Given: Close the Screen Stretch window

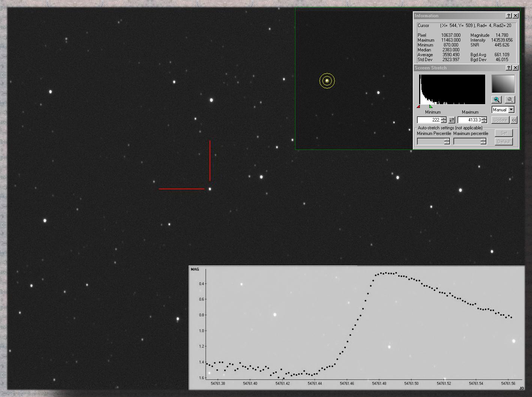Looking at the screenshot, I should [x=516, y=68].
